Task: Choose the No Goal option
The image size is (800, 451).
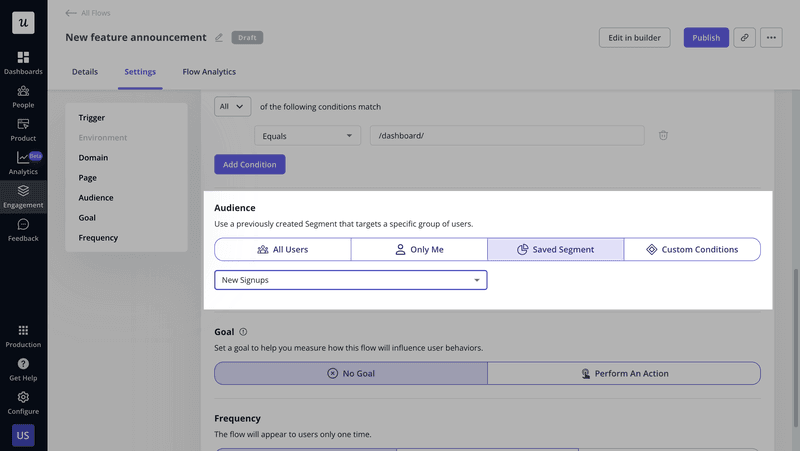Action: (x=351, y=373)
